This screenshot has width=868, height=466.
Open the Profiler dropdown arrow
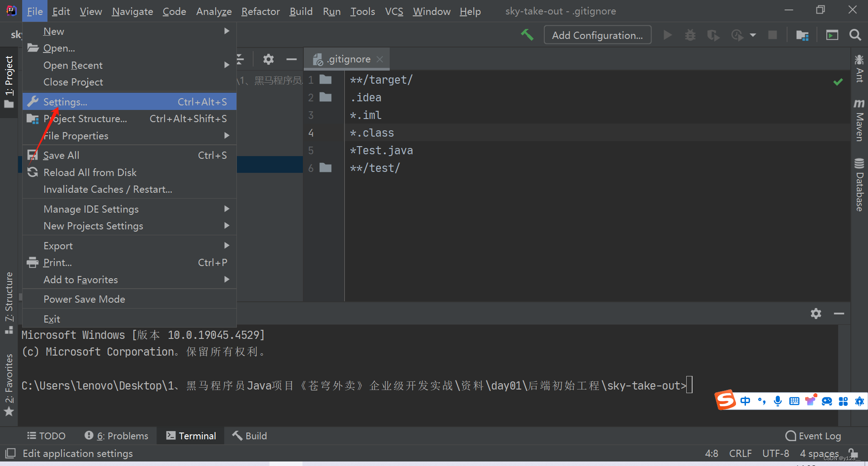pos(753,35)
